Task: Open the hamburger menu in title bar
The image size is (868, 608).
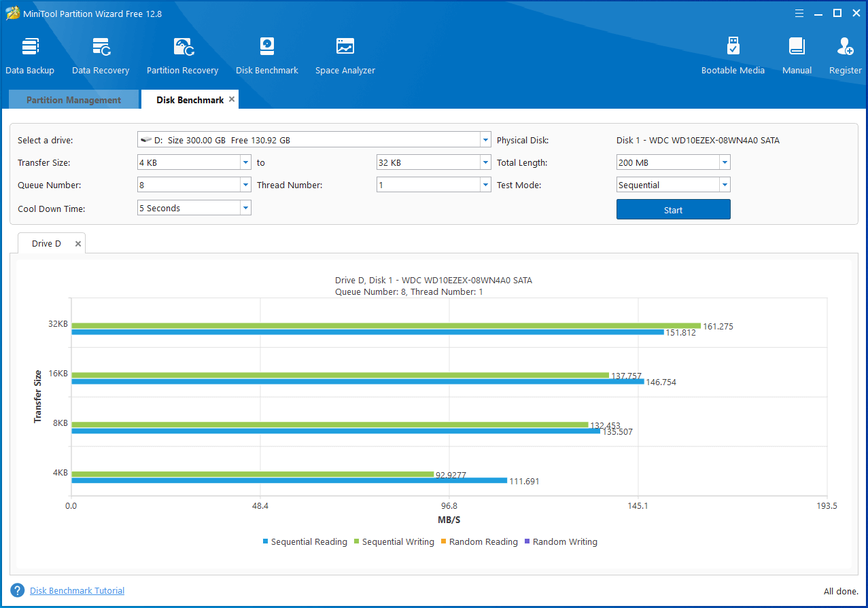Action: coord(799,13)
